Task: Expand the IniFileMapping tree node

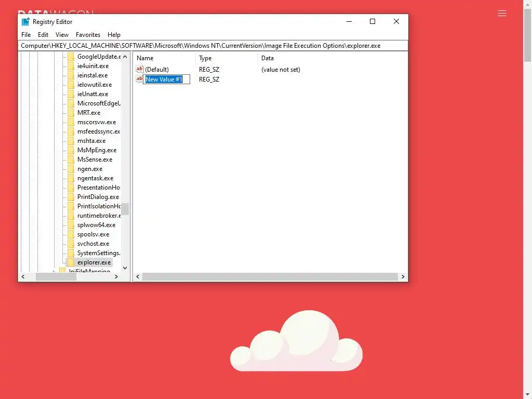Action: point(54,271)
